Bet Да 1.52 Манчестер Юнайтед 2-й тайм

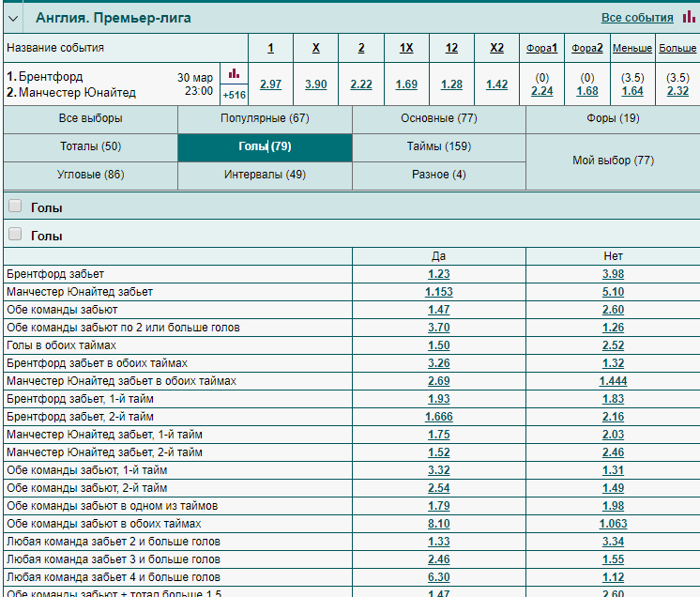[439, 452]
